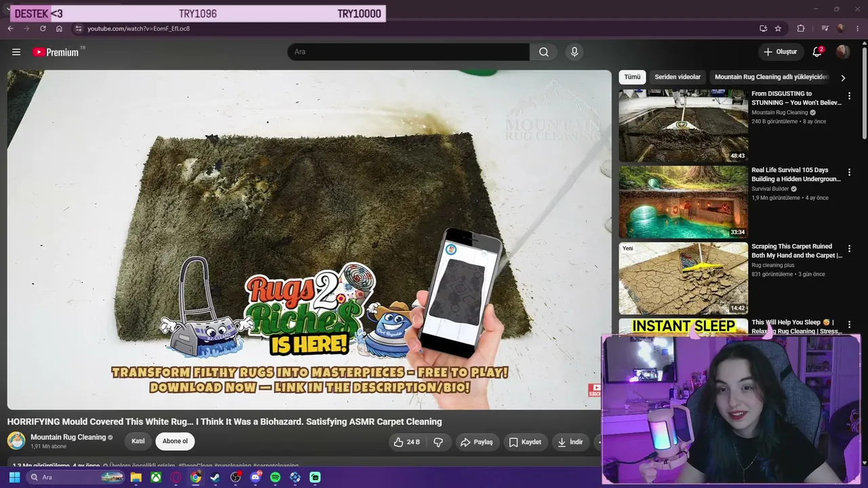Open 'From DISGUSTING to STUNNING' video thumbnail

click(x=684, y=125)
